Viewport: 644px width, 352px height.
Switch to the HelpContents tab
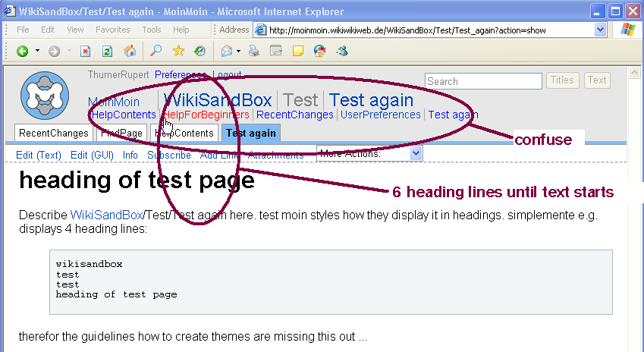(184, 133)
